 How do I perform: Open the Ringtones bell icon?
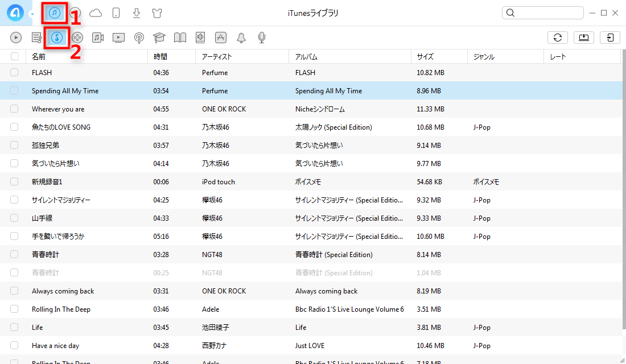click(241, 38)
